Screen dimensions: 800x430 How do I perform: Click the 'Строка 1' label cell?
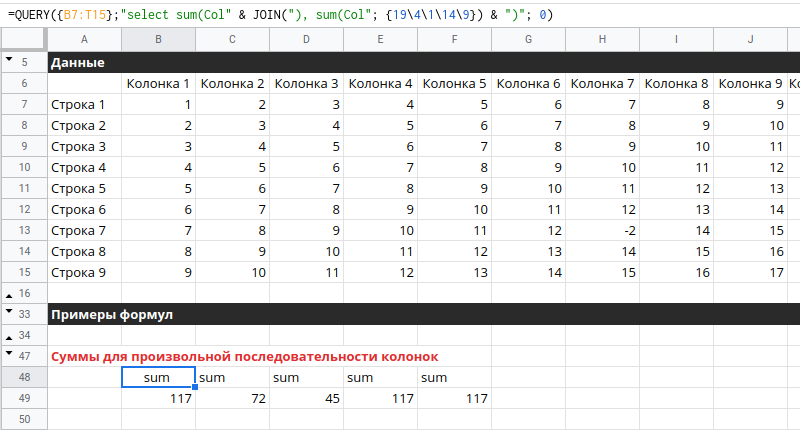(84, 105)
